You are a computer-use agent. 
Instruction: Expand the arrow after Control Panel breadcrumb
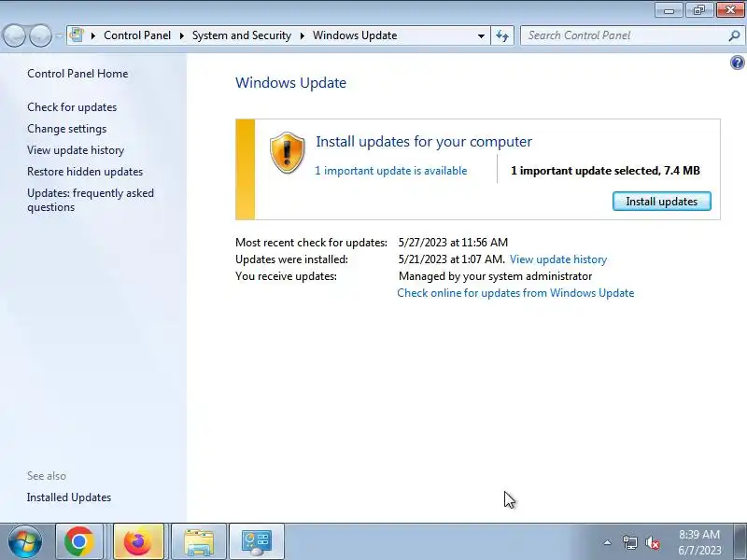click(181, 35)
